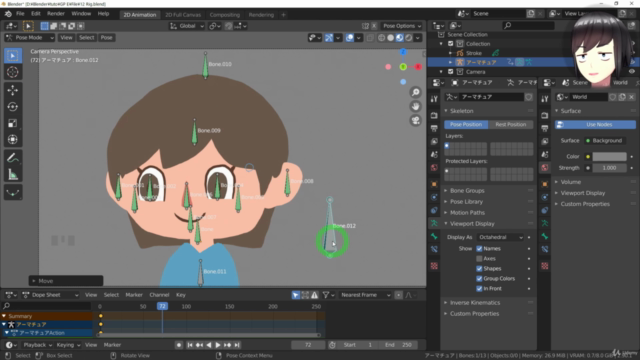Image resolution: width=640 pixels, height=360 pixels.
Task: Toggle the Camera collection checkbox in outliner
Action: click(x=451, y=72)
